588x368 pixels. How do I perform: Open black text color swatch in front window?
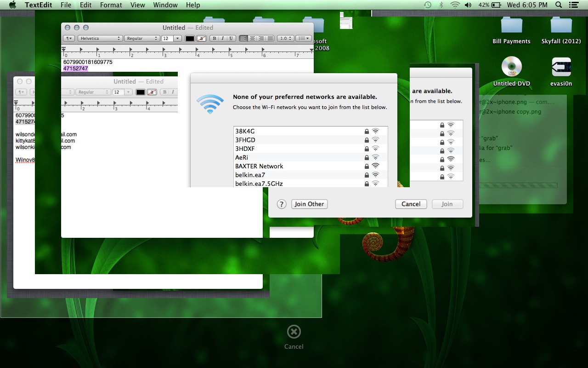point(190,39)
